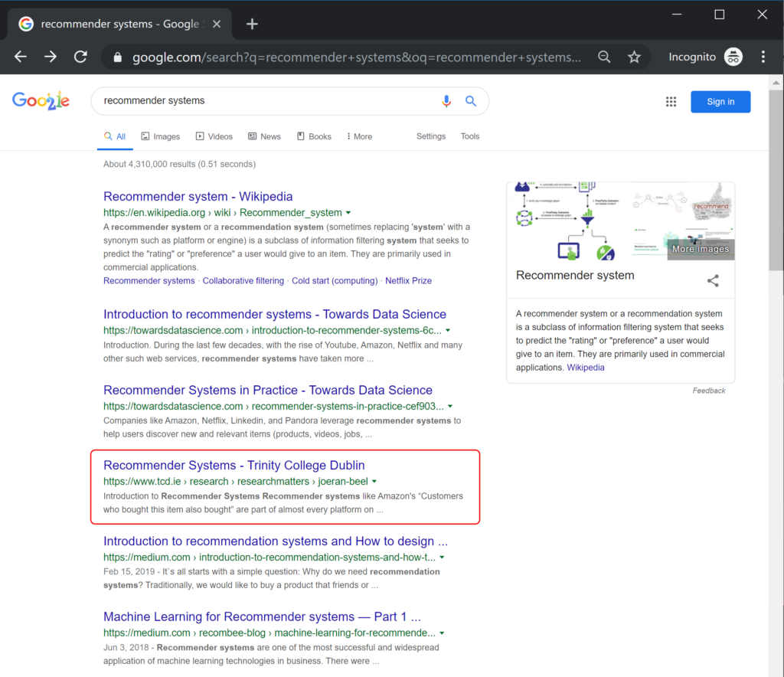Close the recommender systems tab

[217, 24]
